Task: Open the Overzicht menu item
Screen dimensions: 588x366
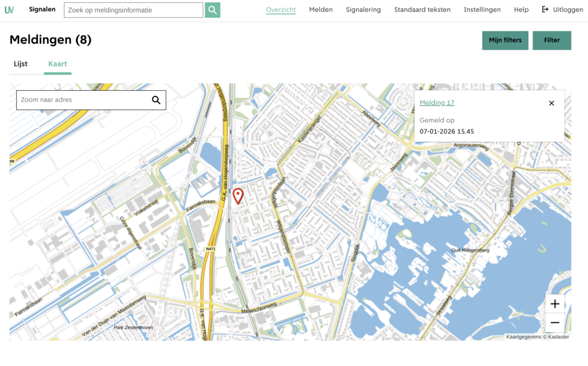Action: (x=281, y=10)
